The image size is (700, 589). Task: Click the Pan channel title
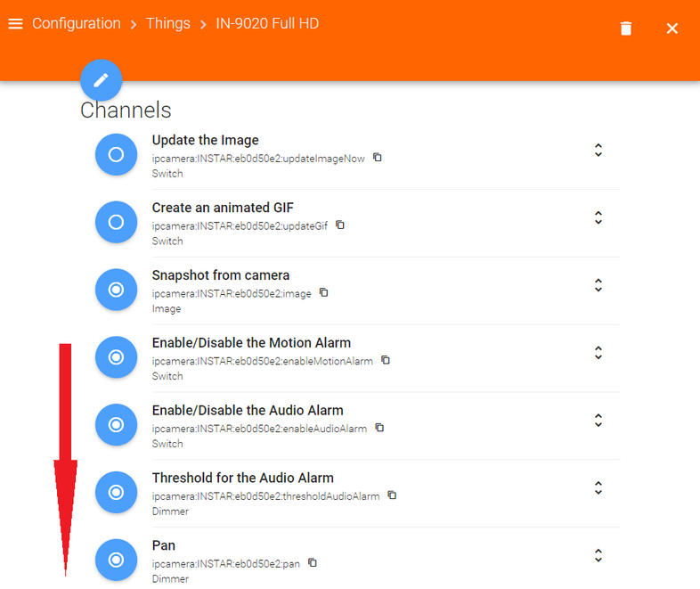point(164,545)
